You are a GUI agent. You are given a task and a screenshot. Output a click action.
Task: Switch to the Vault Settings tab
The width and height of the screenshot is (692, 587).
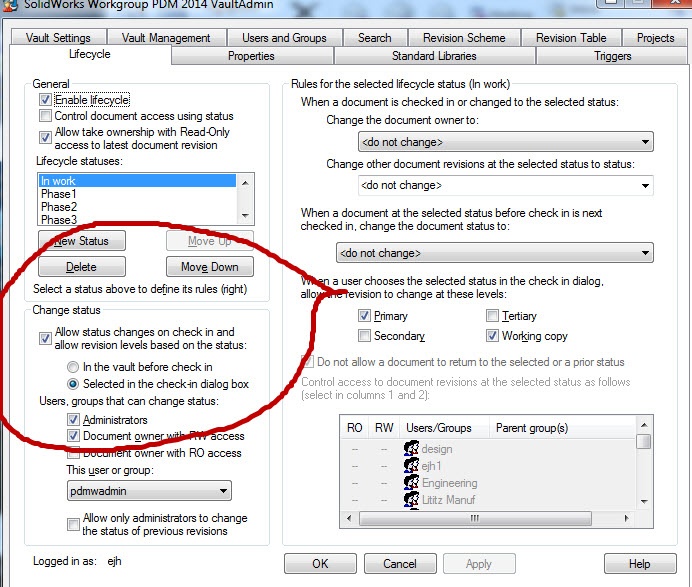point(58,38)
